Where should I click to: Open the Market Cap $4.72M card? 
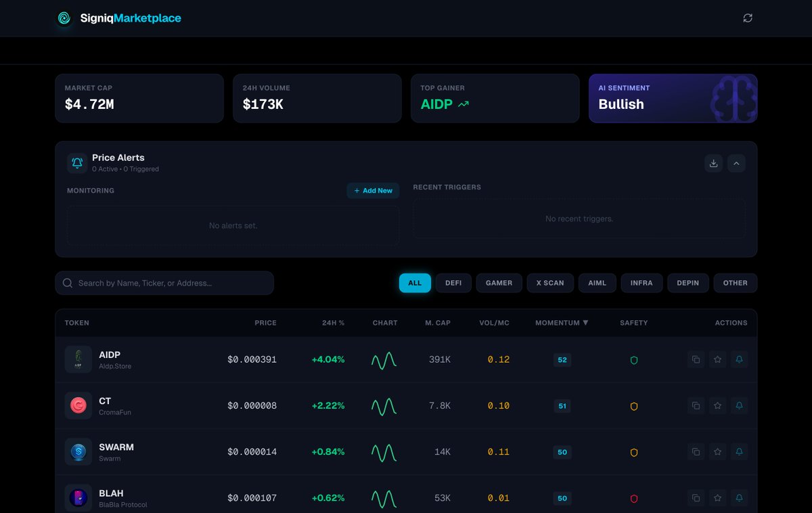139,98
